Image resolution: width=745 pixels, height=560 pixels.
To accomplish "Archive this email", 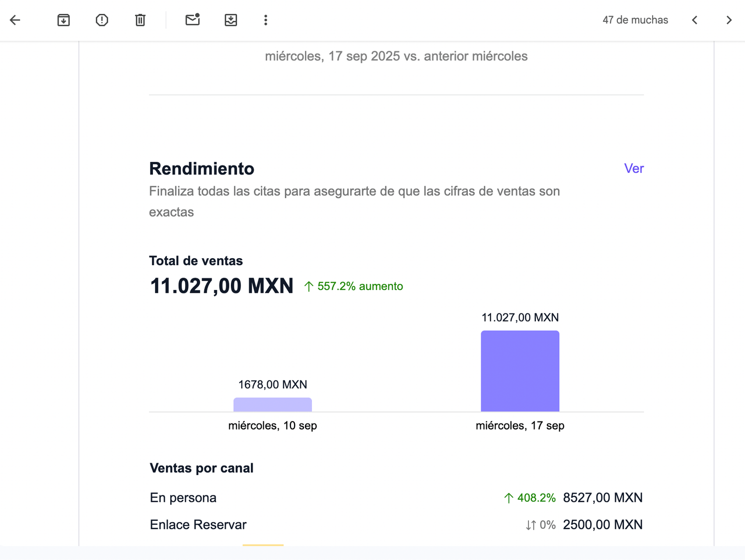I will pos(64,20).
